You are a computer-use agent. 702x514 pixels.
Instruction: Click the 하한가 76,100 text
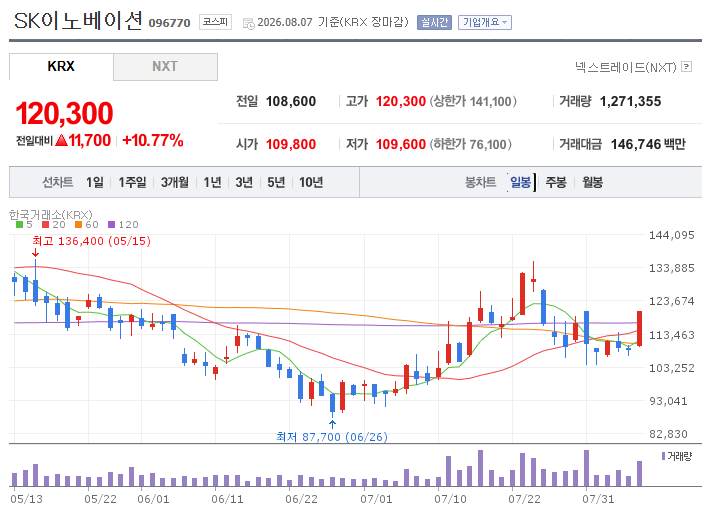pos(471,144)
